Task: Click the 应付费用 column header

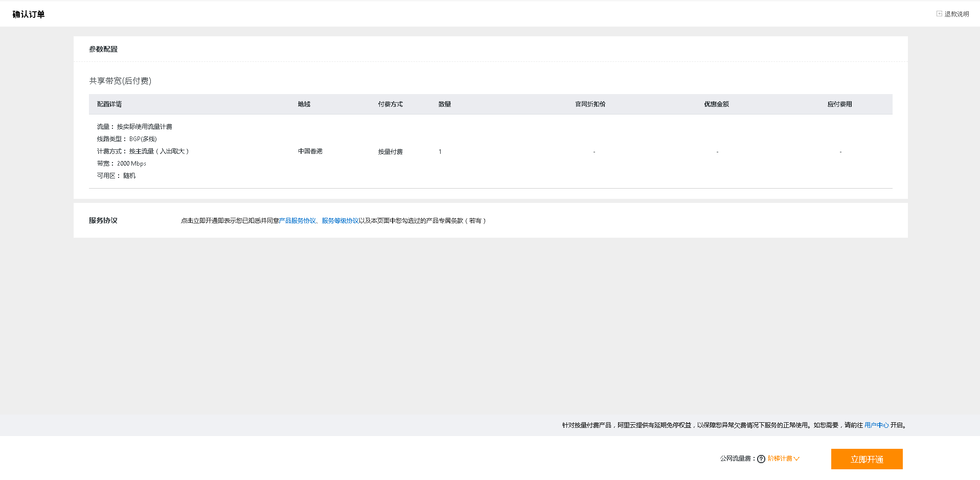Action: pyautogui.click(x=839, y=104)
